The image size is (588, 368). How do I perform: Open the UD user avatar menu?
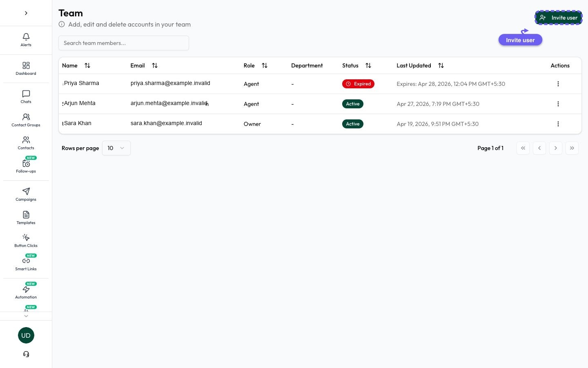[x=26, y=335]
